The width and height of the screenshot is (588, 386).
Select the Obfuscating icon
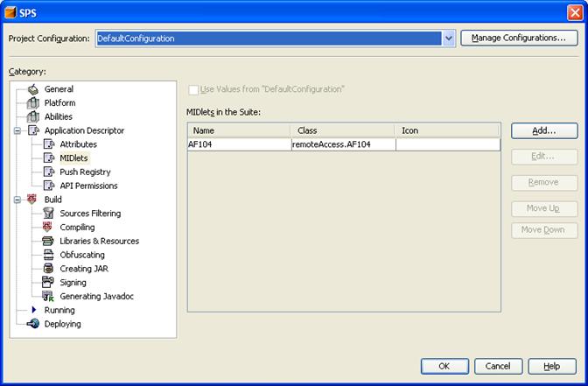tap(49, 255)
